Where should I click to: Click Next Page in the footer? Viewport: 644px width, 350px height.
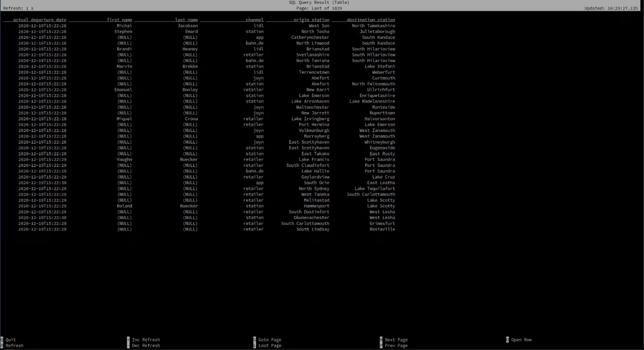[x=394, y=339]
